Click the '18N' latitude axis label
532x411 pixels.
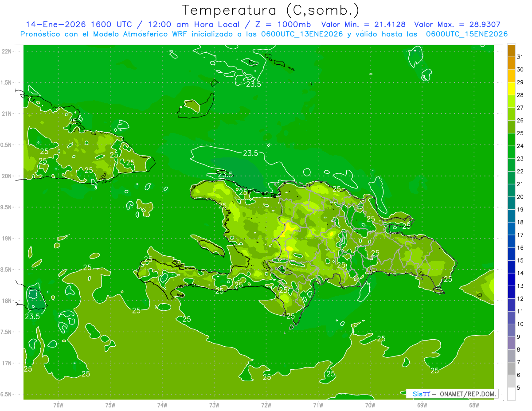coord(7,301)
